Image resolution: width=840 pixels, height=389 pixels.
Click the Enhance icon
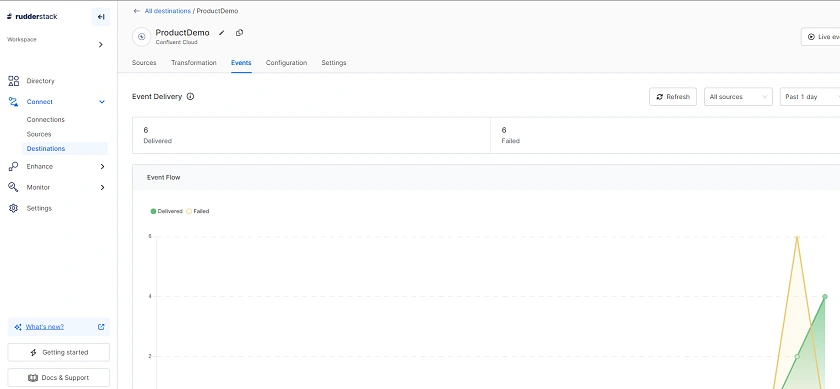click(13, 167)
